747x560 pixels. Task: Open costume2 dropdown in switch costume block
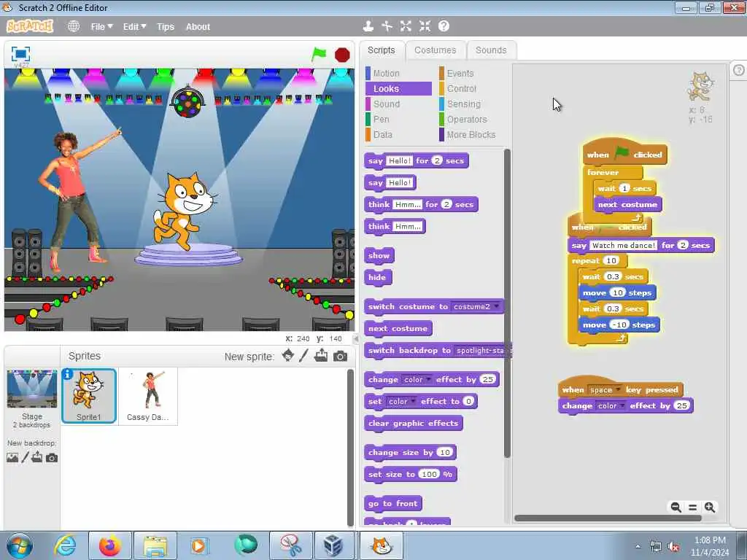(x=476, y=307)
